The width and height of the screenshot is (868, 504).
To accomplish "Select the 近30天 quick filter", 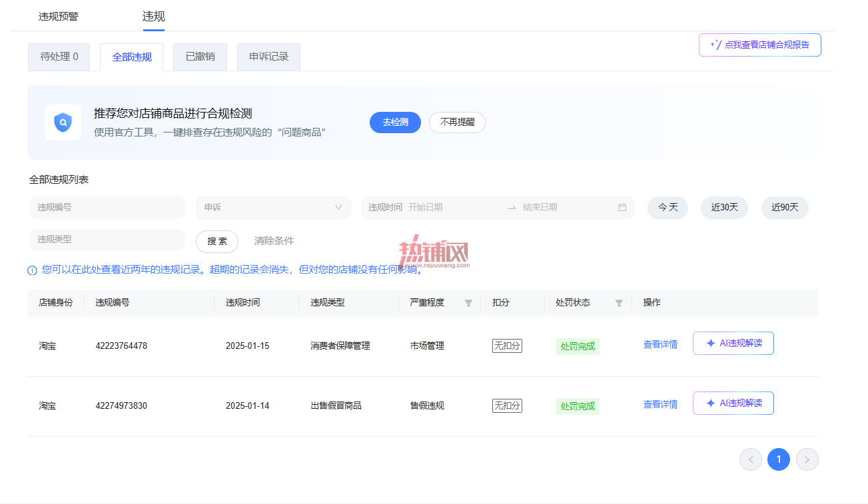I will tap(725, 207).
